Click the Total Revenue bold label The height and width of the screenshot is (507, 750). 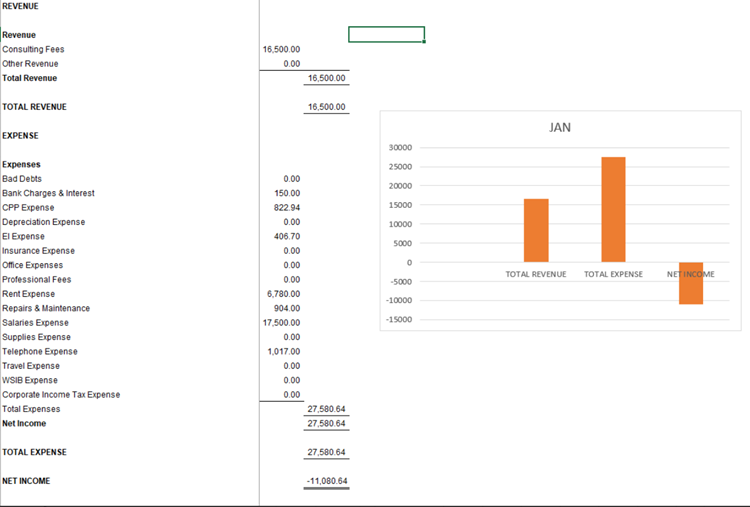click(x=29, y=78)
